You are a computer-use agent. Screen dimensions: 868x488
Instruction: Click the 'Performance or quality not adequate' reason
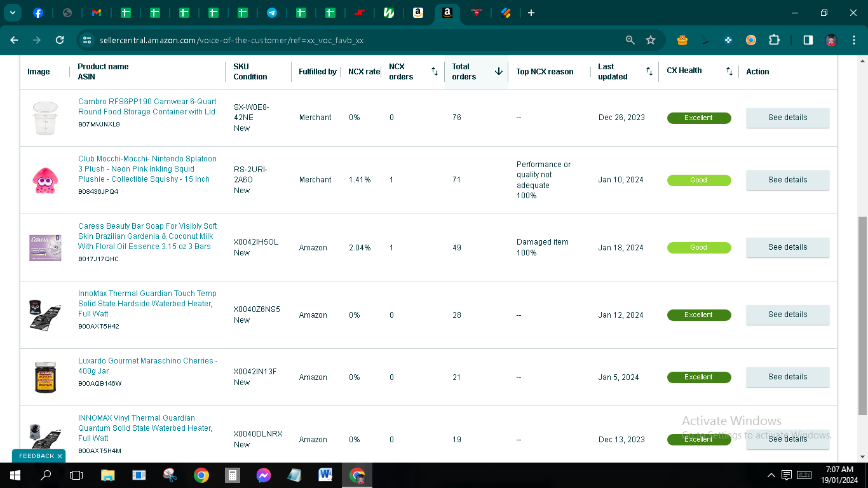click(x=543, y=180)
